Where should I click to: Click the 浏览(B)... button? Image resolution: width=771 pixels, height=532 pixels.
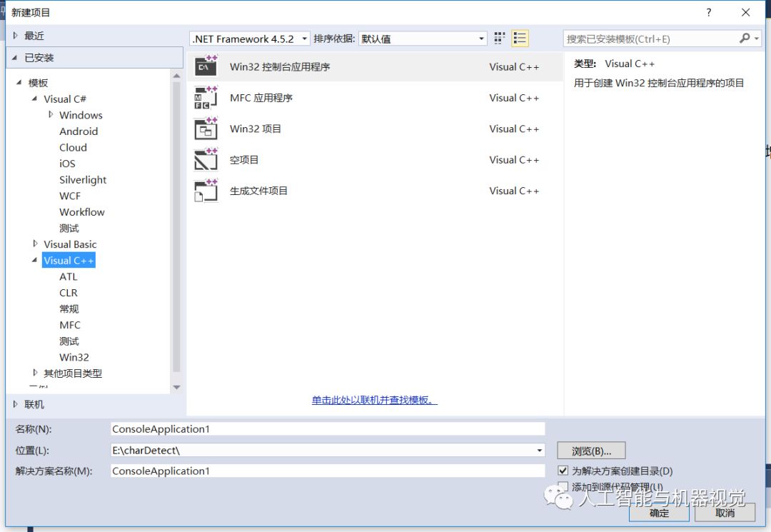pyautogui.click(x=591, y=451)
